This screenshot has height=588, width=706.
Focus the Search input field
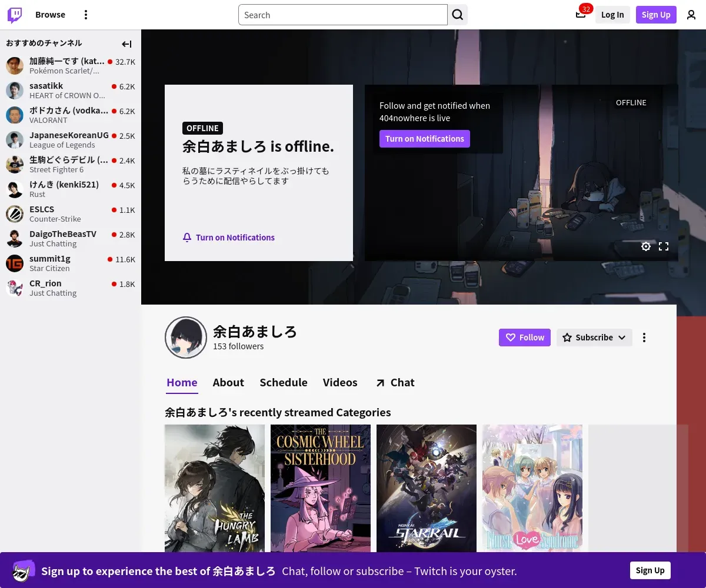tap(343, 15)
